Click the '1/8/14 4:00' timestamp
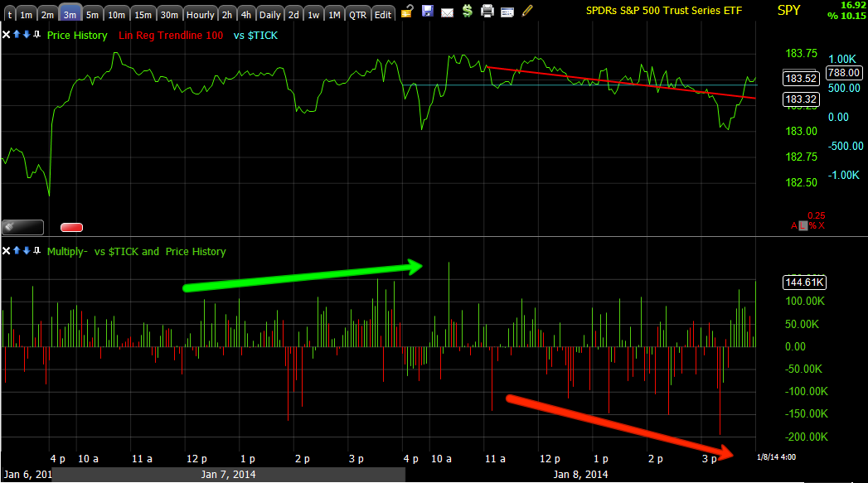 [776, 457]
